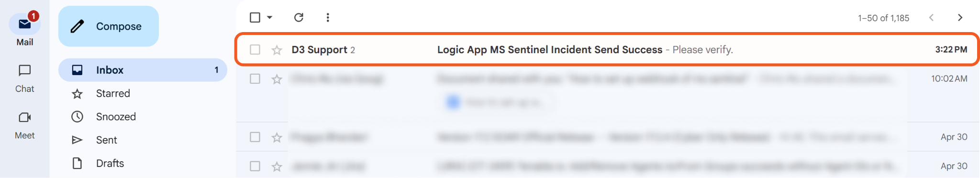This screenshot has height=178, width=980.
Task: Go to next page of emails
Action: click(960, 18)
